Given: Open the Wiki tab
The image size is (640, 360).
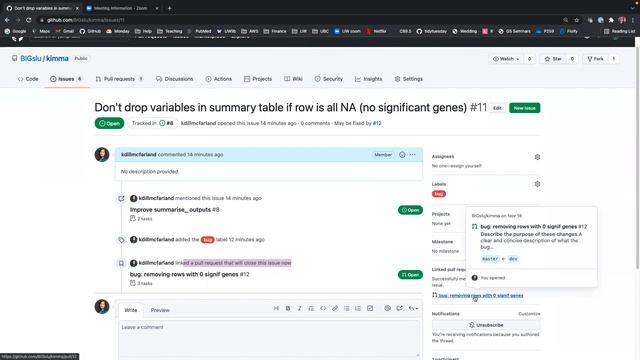Looking at the screenshot, I should click(293, 79).
